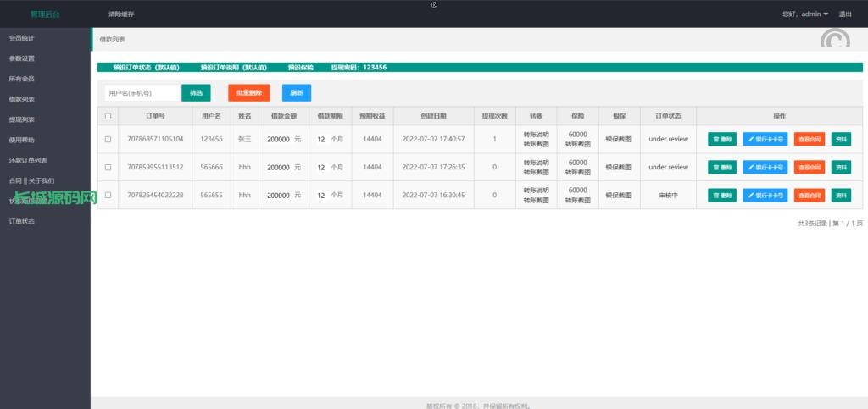Screen dimensions: 868x409
Task: Click 清除缓存 in the top bar
Action: pyautogui.click(x=121, y=14)
